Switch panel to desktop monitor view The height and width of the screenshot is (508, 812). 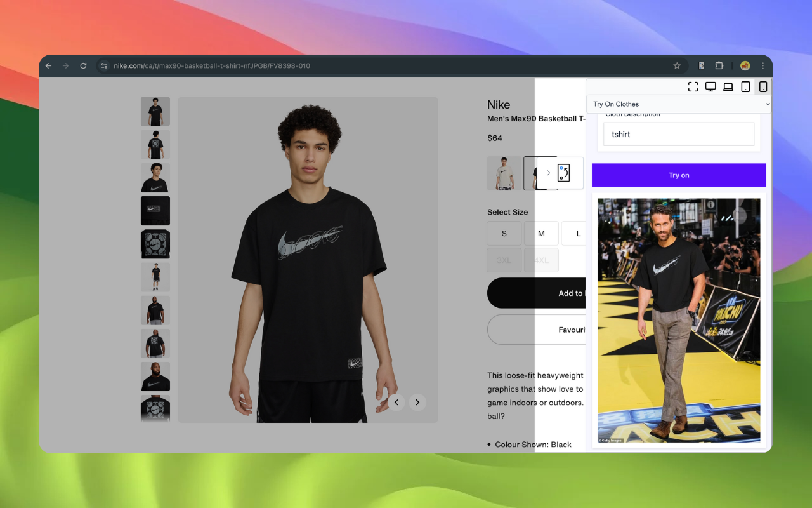tap(711, 87)
